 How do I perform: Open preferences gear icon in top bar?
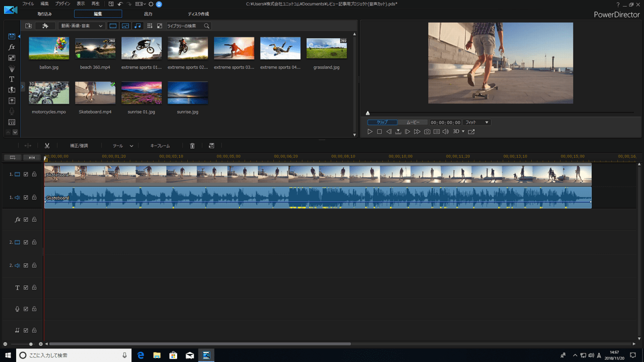click(x=151, y=4)
